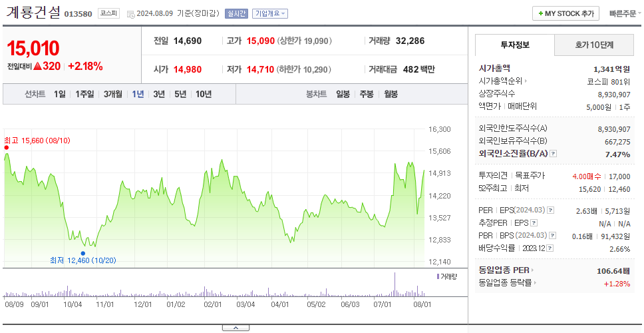Click the 저가 value 14,710
644x333 pixels.
[x=260, y=69]
